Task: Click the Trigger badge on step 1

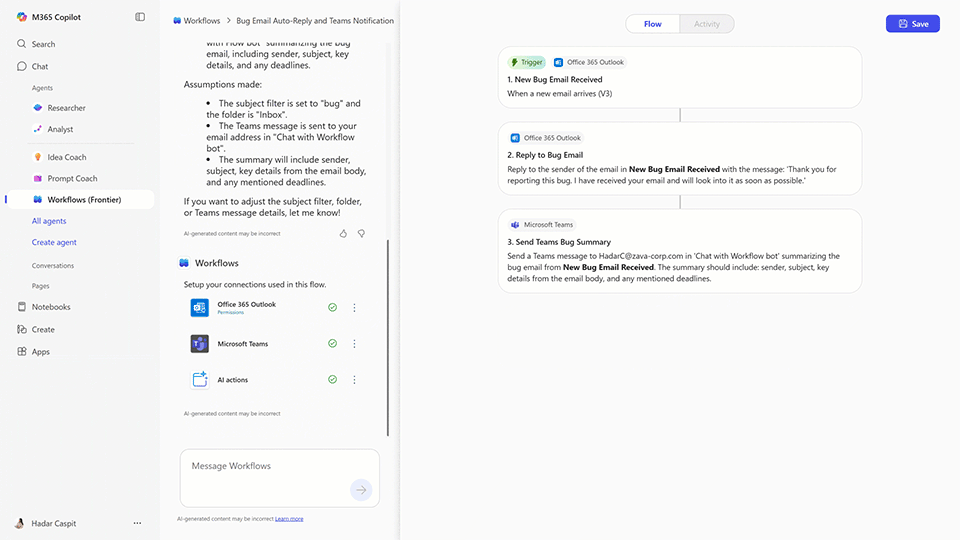Action: (527, 62)
